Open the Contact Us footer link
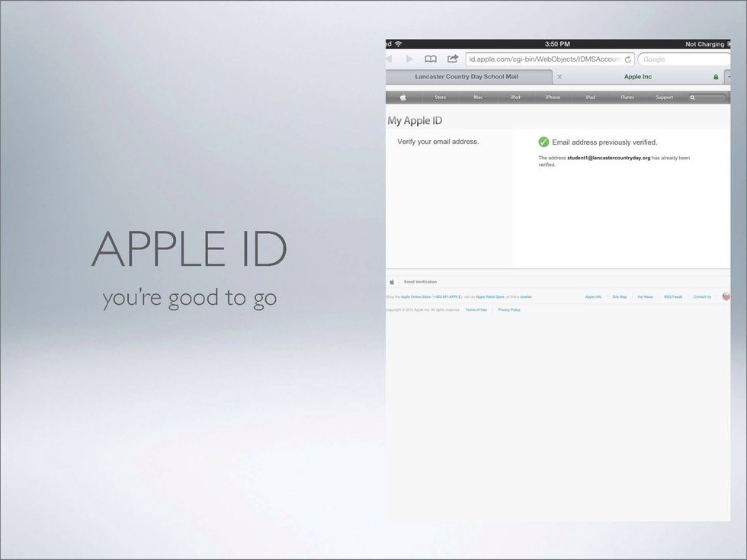Screen dimensions: 747x560 702,296
